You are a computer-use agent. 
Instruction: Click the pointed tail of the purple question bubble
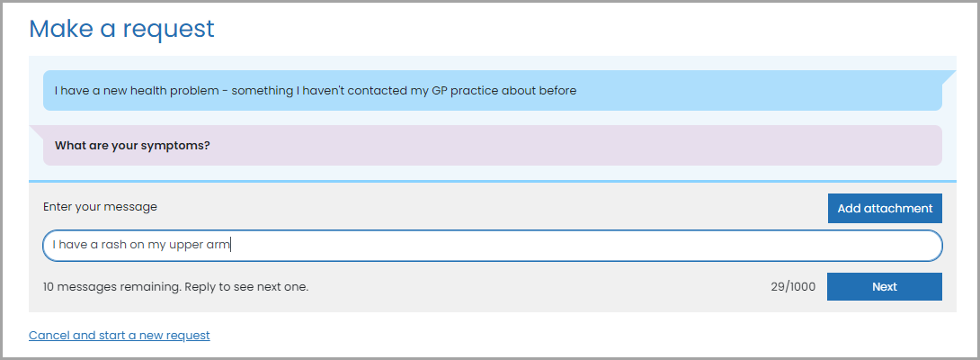pyautogui.click(x=37, y=132)
